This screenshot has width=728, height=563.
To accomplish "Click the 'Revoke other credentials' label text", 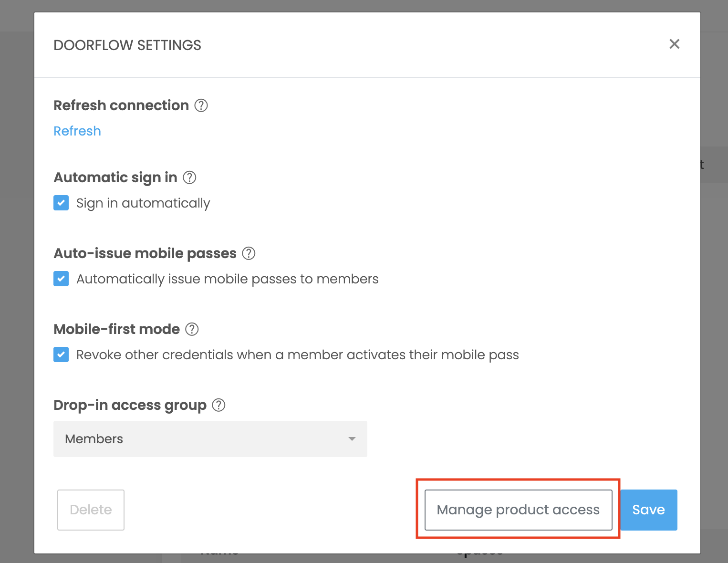I will point(297,355).
